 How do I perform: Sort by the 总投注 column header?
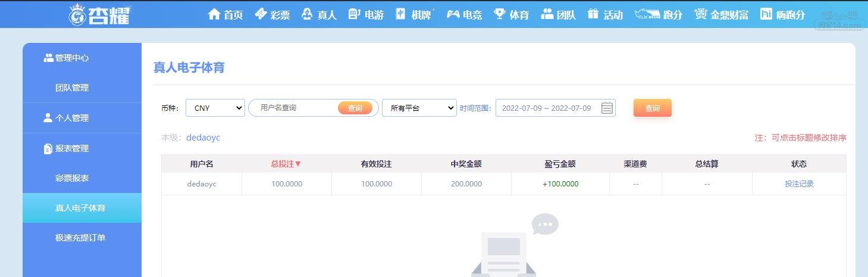(286, 164)
